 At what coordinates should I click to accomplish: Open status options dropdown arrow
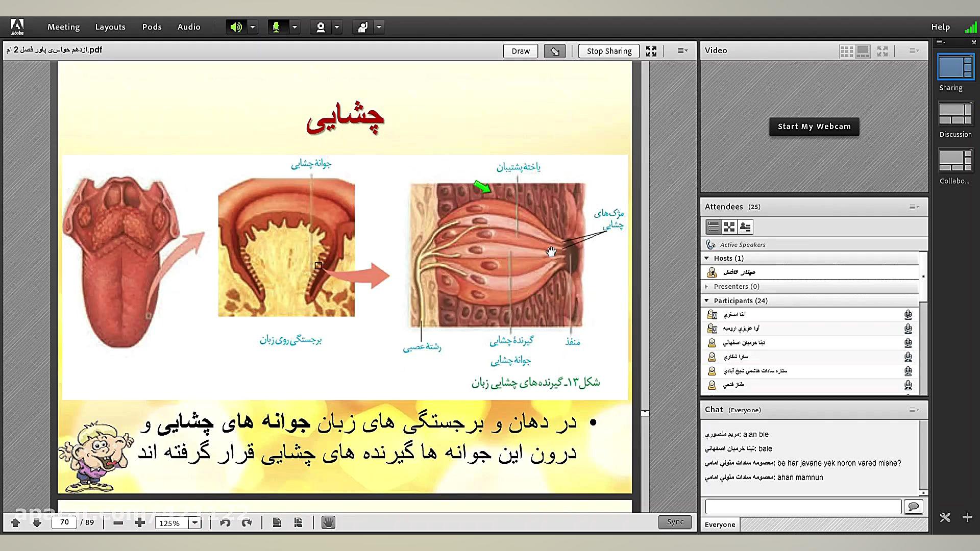click(x=379, y=27)
